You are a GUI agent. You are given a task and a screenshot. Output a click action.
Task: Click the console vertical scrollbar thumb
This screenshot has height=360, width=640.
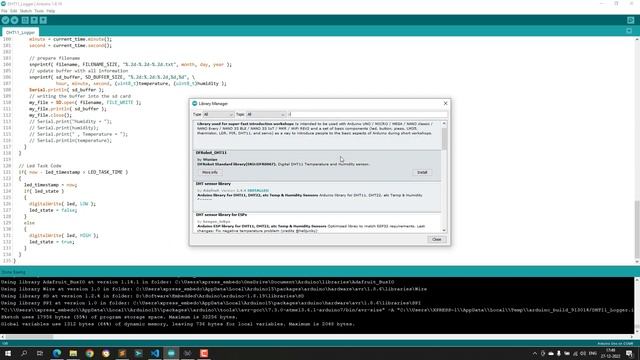(x=637, y=328)
